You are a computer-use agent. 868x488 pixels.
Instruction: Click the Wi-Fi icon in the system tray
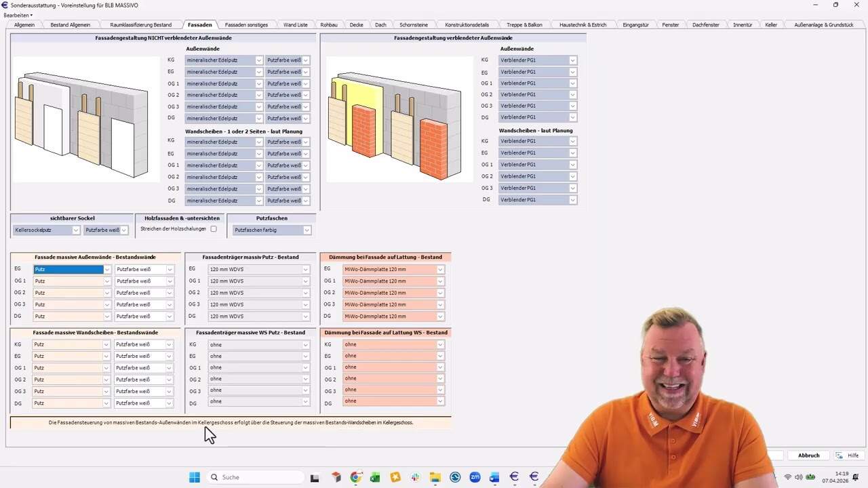coord(788,476)
